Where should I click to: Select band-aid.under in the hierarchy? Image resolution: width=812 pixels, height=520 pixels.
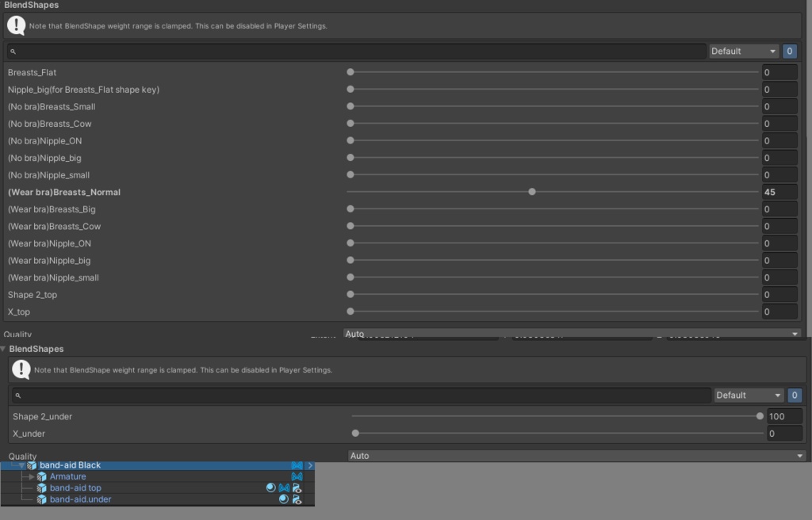[x=80, y=499]
